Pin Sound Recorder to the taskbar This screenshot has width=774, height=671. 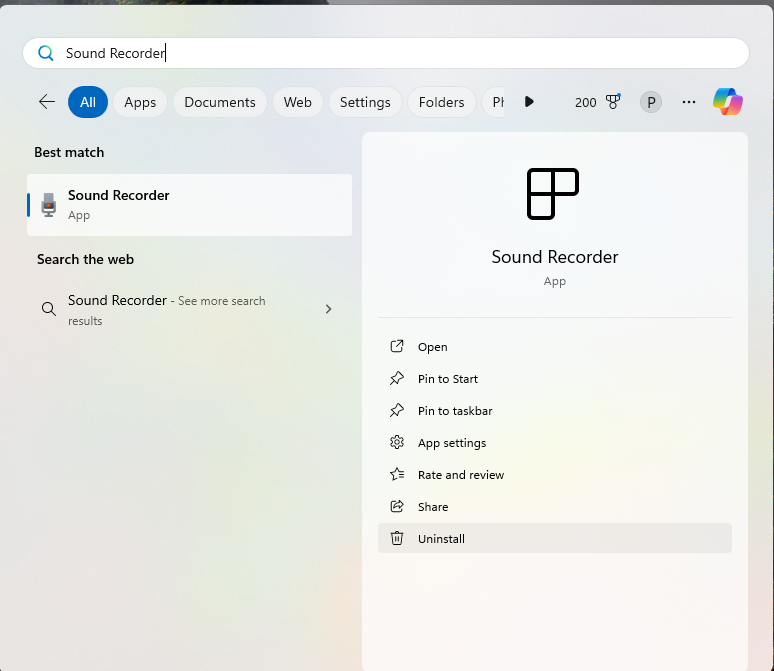click(454, 411)
